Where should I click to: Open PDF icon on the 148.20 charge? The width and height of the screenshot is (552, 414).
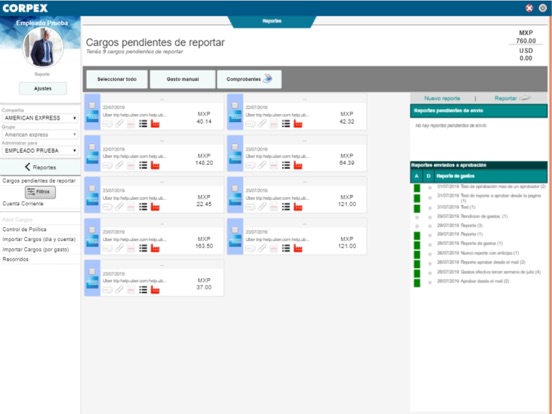click(131, 165)
